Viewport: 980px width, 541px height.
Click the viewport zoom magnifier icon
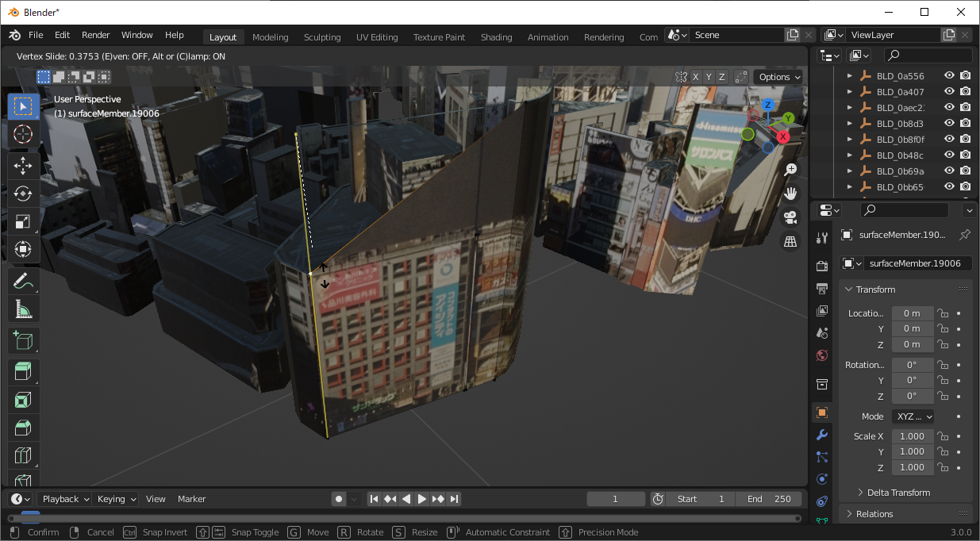coord(790,170)
